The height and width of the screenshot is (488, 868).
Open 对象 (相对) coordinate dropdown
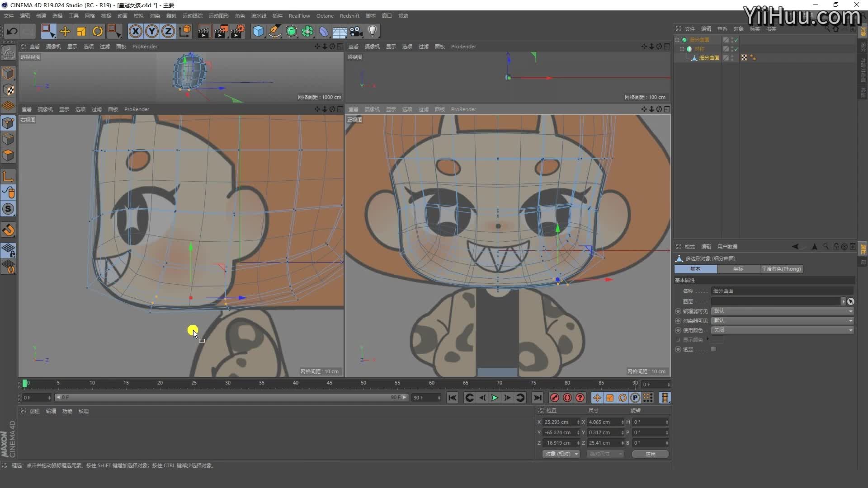coord(561,454)
